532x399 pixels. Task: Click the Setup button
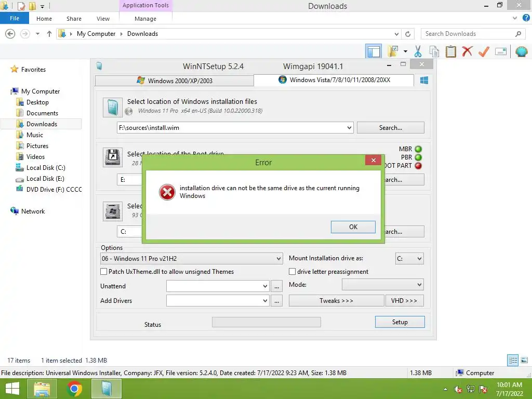(400, 322)
